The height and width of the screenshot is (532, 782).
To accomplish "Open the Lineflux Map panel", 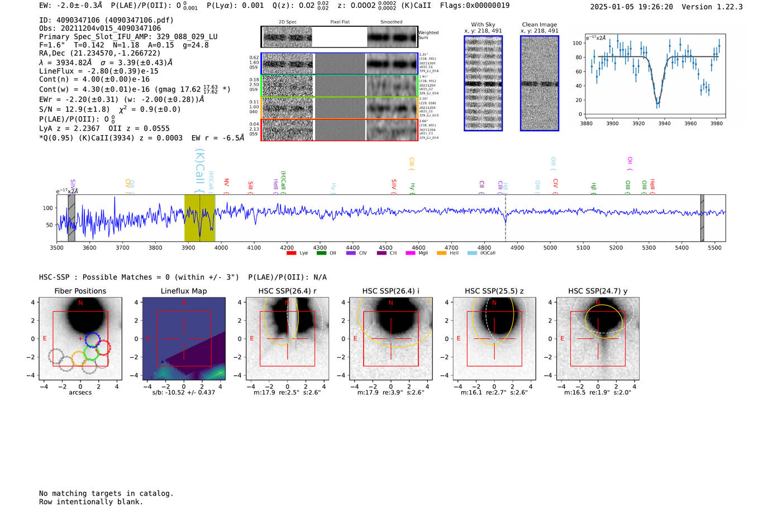I will 184,338.
